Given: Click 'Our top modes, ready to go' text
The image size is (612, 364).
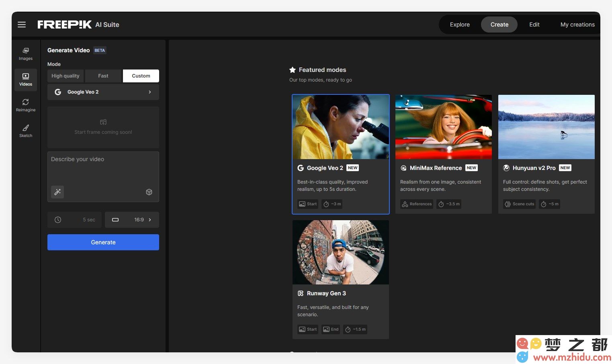Looking at the screenshot, I should coord(321,80).
